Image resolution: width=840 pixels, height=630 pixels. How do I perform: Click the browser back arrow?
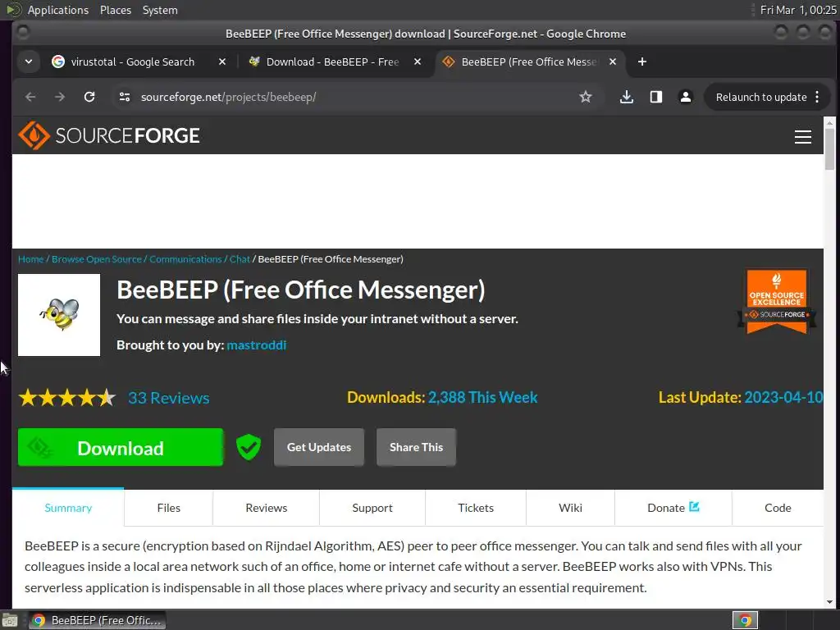pyautogui.click(x=30, y=97)
